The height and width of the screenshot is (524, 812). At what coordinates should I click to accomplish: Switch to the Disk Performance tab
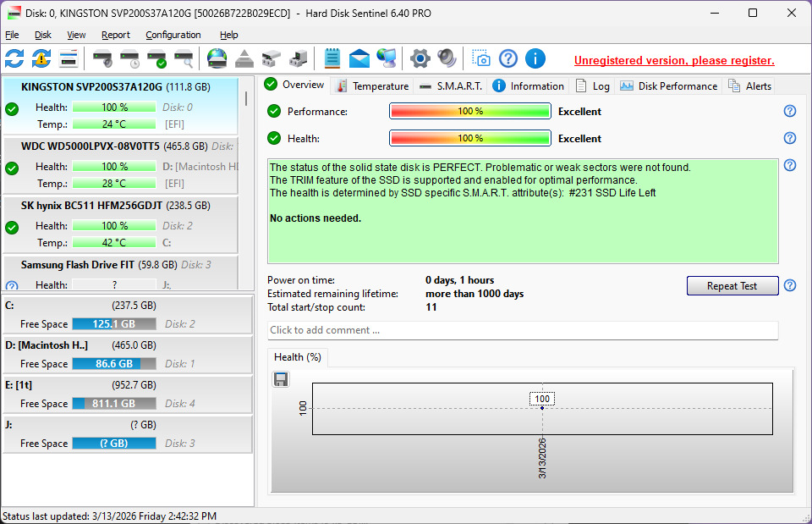coord(668,86)
